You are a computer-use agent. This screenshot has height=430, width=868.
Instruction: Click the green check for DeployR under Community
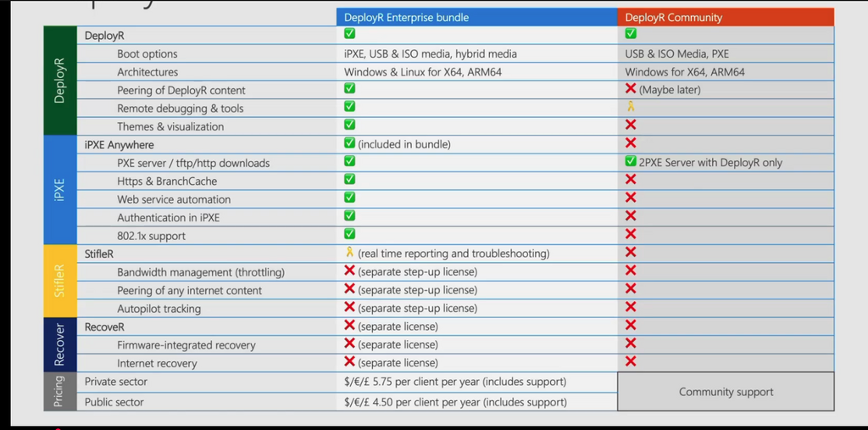pyautogui.click(x=631, y=34)
